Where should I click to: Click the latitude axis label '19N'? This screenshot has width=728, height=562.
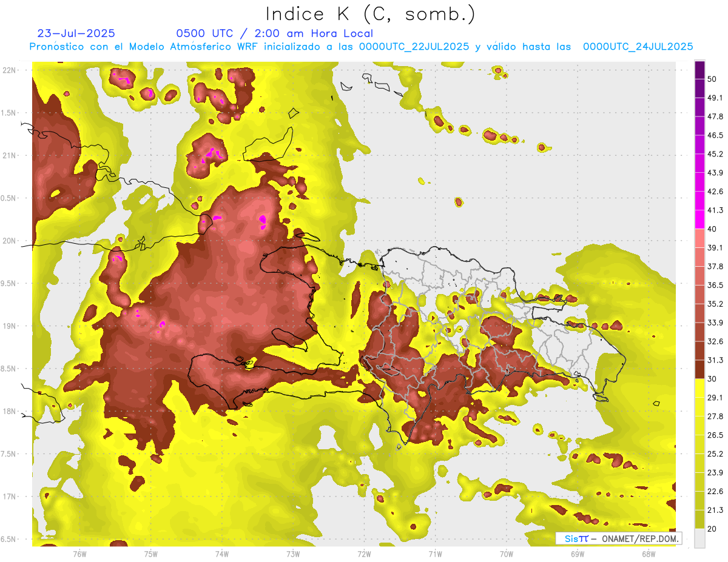click(x=9, y=326)
